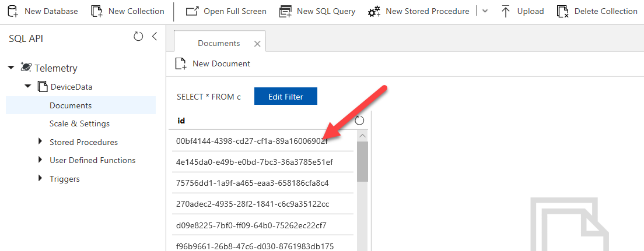Expand the Stored Procedures node

[40, 142]
